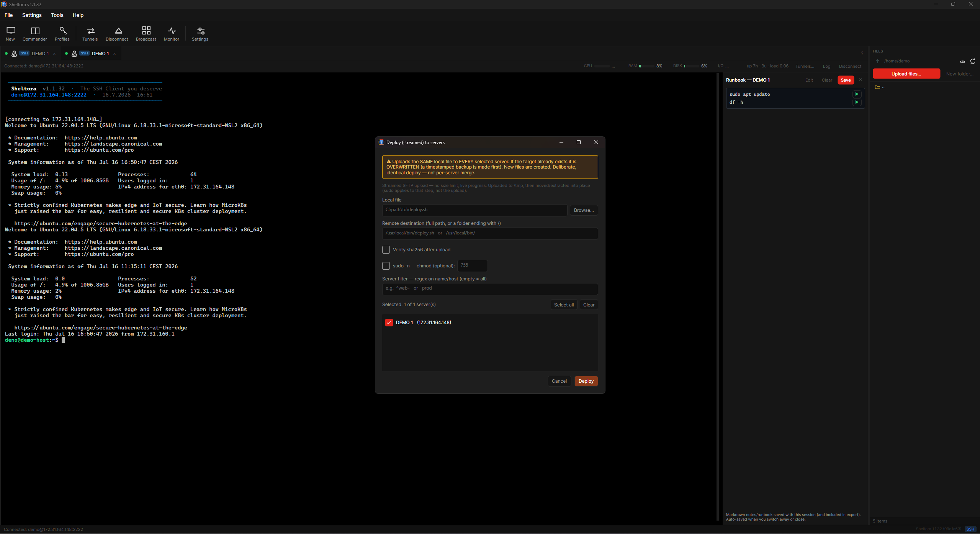The height and width of the screenshot is (534, 980).
Task: Refresh the Files panel listing
Action: click(972, 61)
